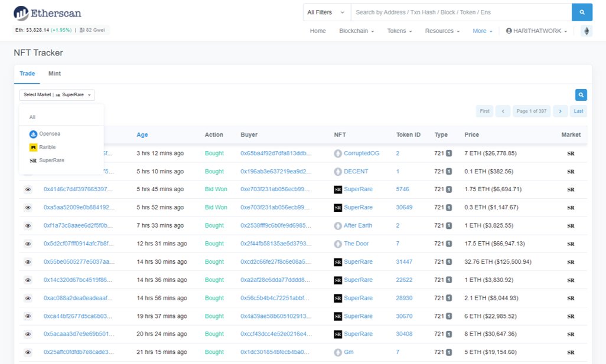This screenshot has height=364, width=606.
Task: Click the Last pagination button
Action: coord(578,111)
